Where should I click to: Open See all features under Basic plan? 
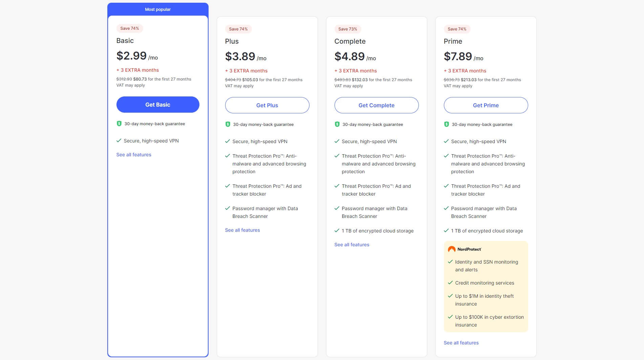[134, 155]
